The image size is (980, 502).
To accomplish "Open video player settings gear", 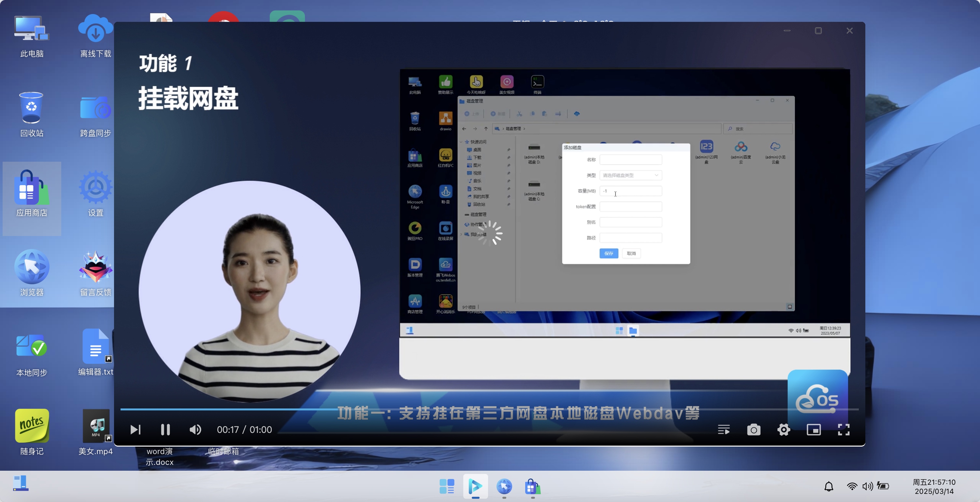I will pyautogui.click(x=784, y=430).
